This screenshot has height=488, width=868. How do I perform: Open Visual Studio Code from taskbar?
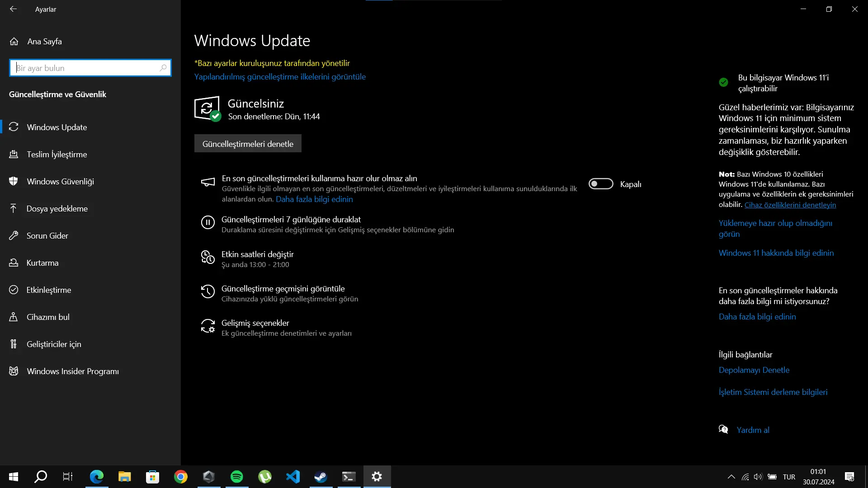(x=293, y=477)
